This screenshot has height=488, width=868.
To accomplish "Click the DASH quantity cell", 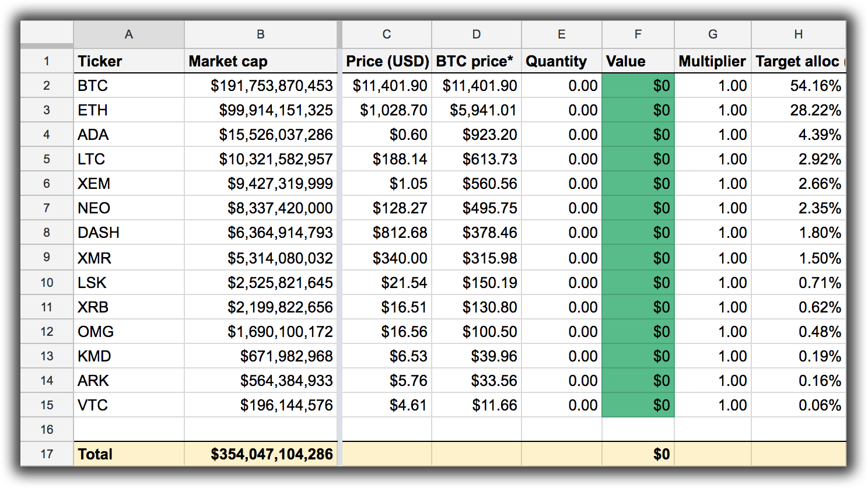I will (561, 233).
